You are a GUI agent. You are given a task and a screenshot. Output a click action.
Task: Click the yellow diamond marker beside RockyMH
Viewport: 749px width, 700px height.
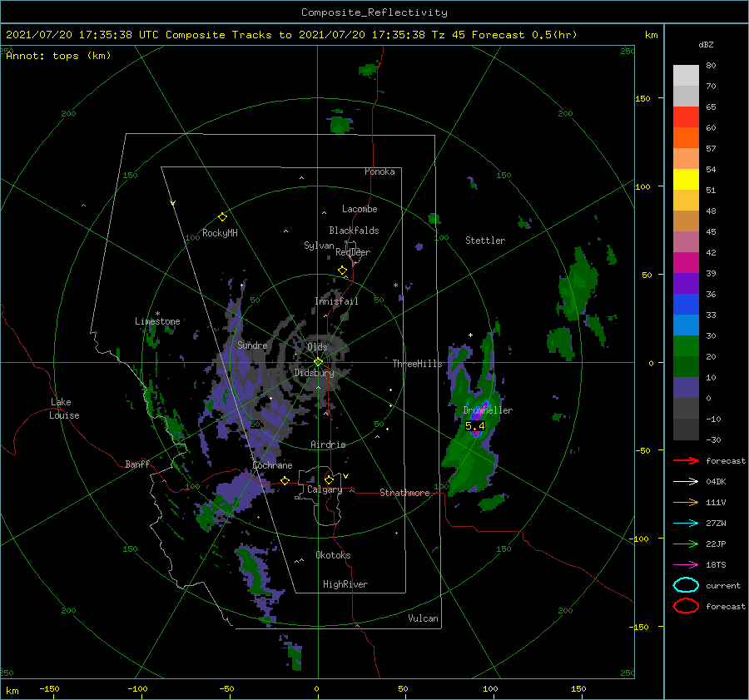[222, 217]
